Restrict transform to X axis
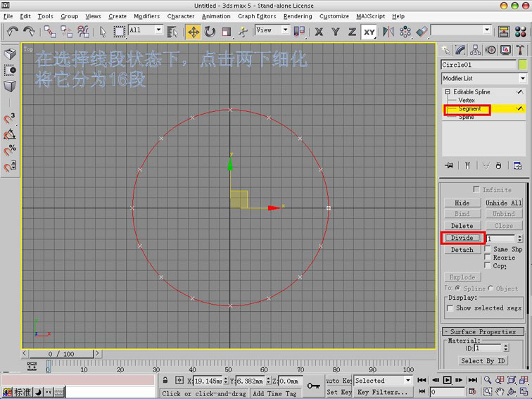Image resolution: width=532 pixels, height=399 pixels. [319, 32]
